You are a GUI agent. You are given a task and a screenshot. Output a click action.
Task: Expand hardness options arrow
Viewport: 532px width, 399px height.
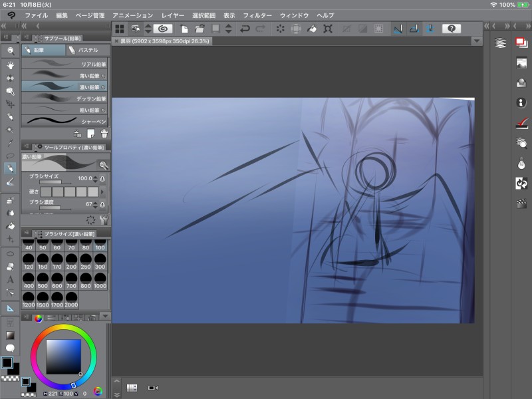pyautogui.click(x=102, y=192)
